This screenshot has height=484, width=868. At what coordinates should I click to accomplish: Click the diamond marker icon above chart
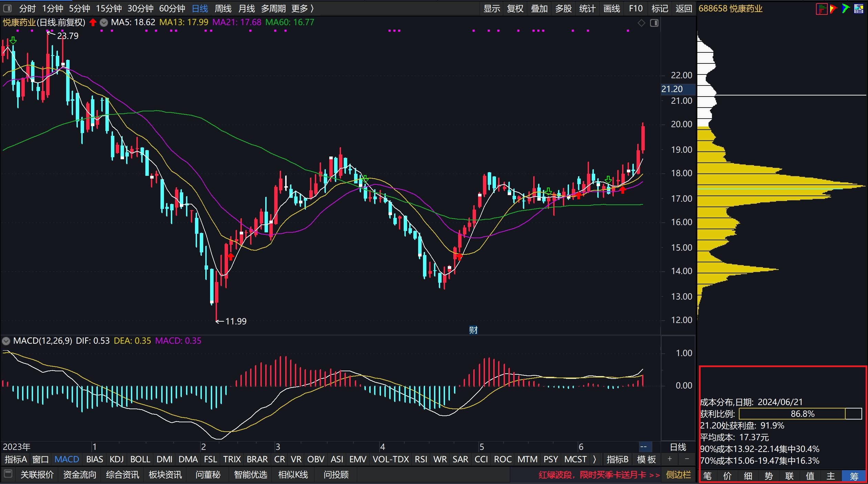point(641,23)
